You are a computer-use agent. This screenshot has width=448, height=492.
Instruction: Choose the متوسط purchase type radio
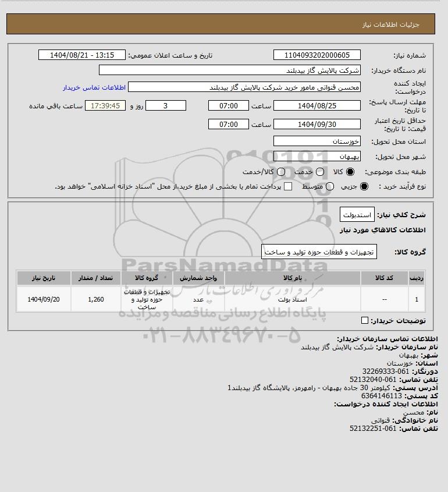[x=329, y=186]
